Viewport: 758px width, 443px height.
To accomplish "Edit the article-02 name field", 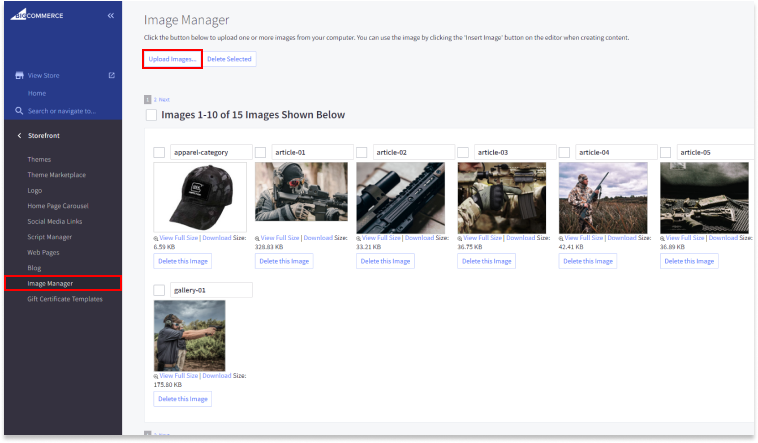I will pyautogui.click(x=414, y=152).
